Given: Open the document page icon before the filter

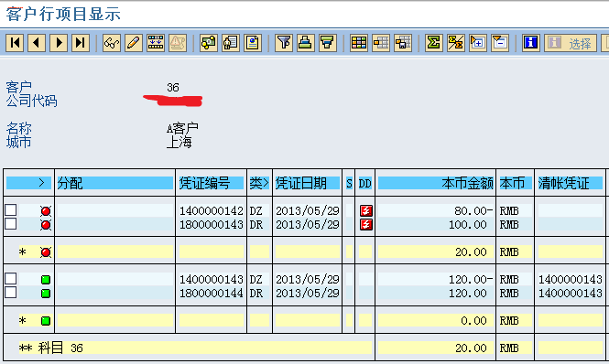Looking at the screenshot, I should click(x=253, y=43).
